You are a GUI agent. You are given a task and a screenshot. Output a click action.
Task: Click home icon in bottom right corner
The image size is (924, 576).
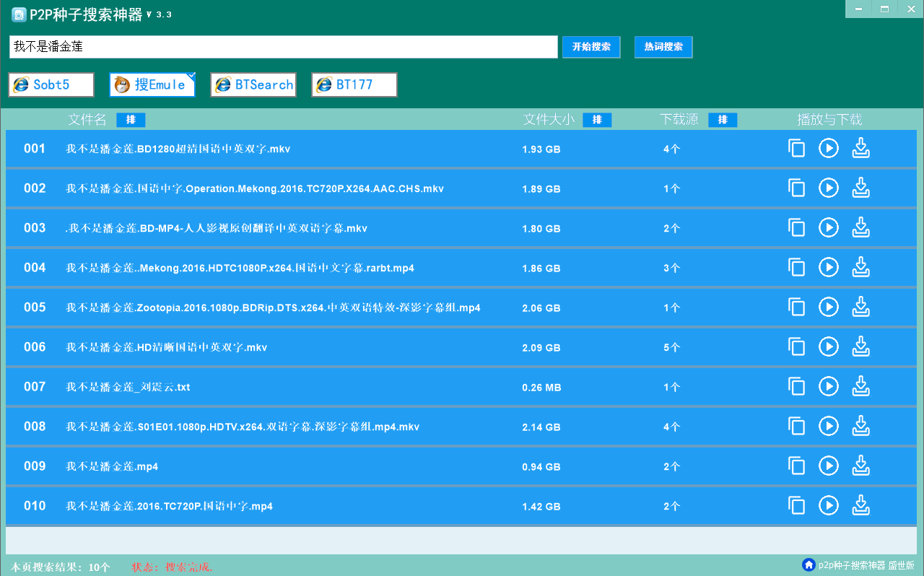[808, 564]
